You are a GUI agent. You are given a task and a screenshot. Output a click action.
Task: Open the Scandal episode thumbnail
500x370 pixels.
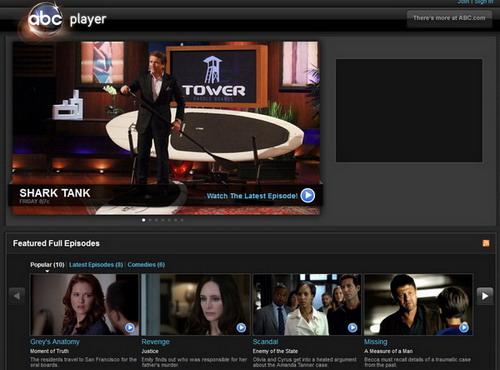(x=307, y=305)
